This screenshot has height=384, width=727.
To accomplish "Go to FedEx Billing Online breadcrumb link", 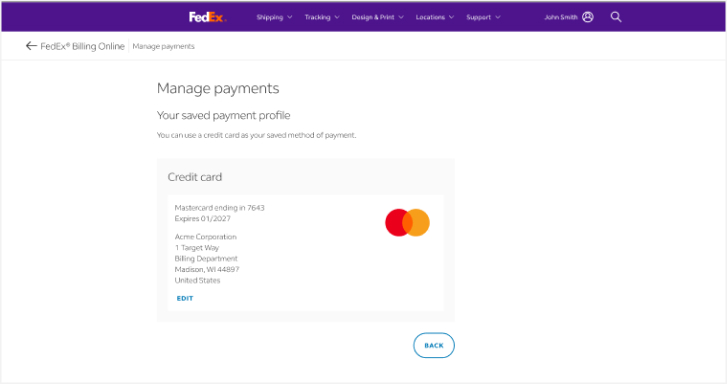I will (83, 46).
